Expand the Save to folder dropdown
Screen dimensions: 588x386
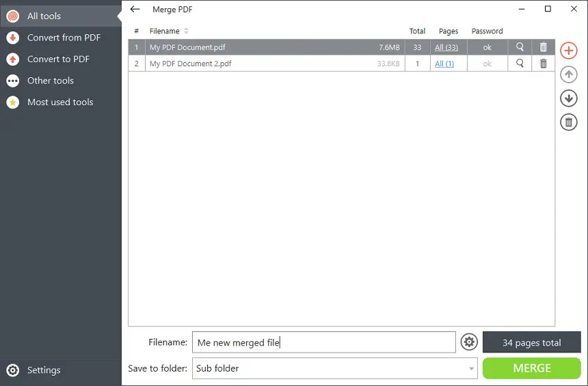click(471, 369)
